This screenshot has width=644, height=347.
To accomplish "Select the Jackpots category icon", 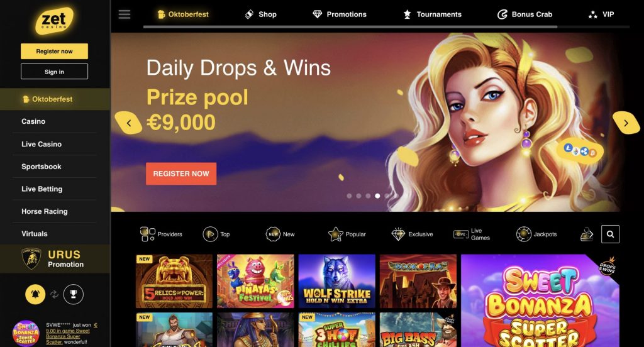I will coord(524,234).
